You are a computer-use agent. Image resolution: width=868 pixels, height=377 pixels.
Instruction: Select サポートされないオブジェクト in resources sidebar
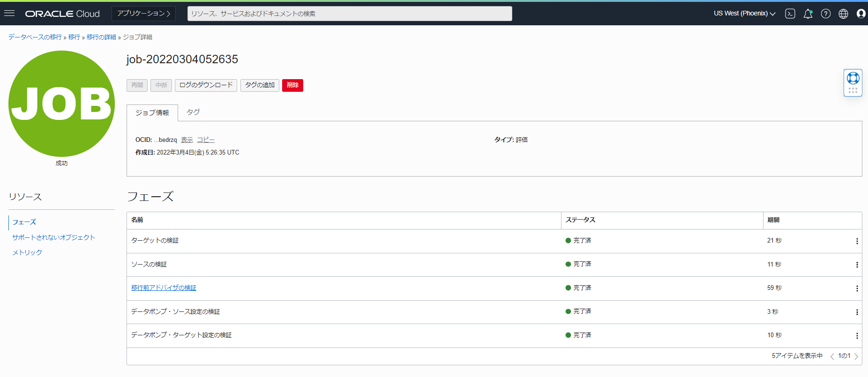53,237
